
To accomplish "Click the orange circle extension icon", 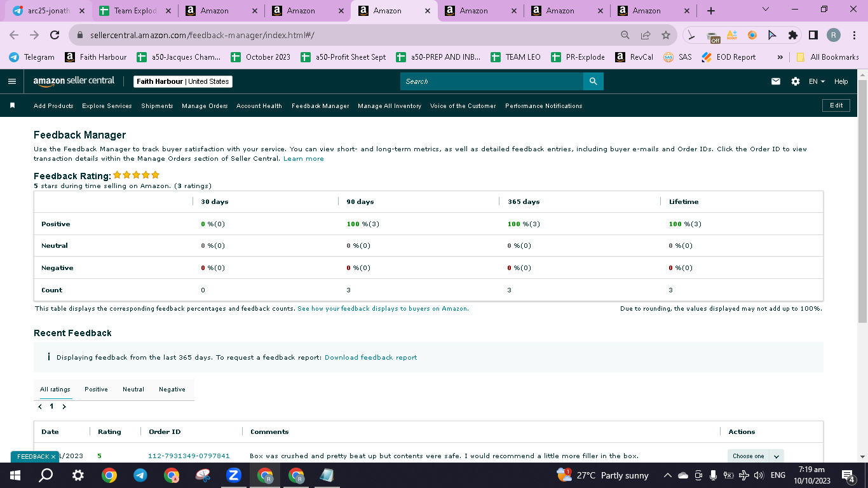I will (x=752, y=35).
